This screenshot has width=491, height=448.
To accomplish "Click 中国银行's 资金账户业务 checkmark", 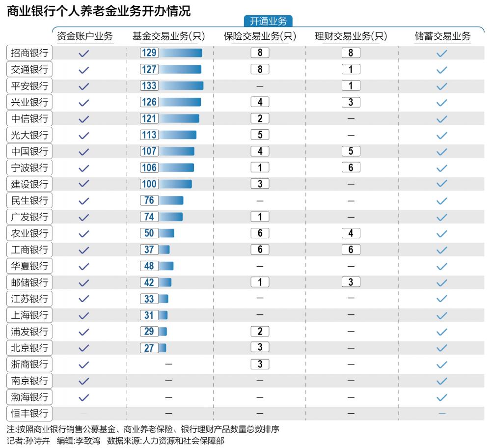I will point(84,152).
